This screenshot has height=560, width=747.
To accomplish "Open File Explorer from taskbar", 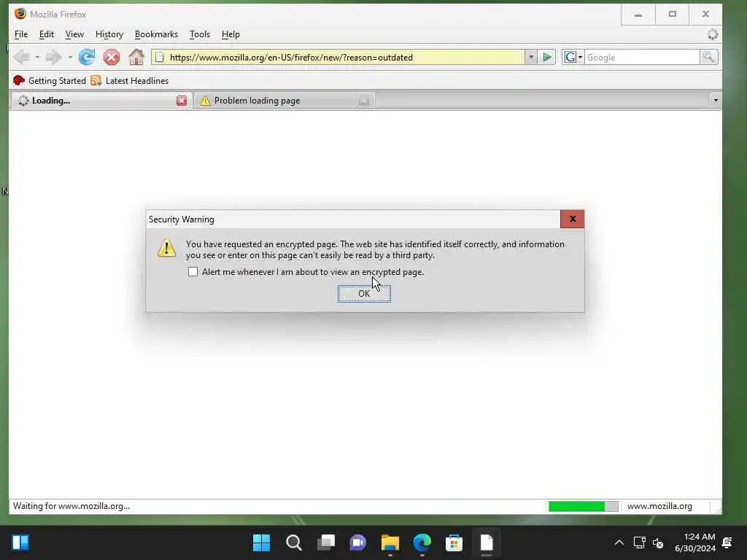I will tap(390, 542).
